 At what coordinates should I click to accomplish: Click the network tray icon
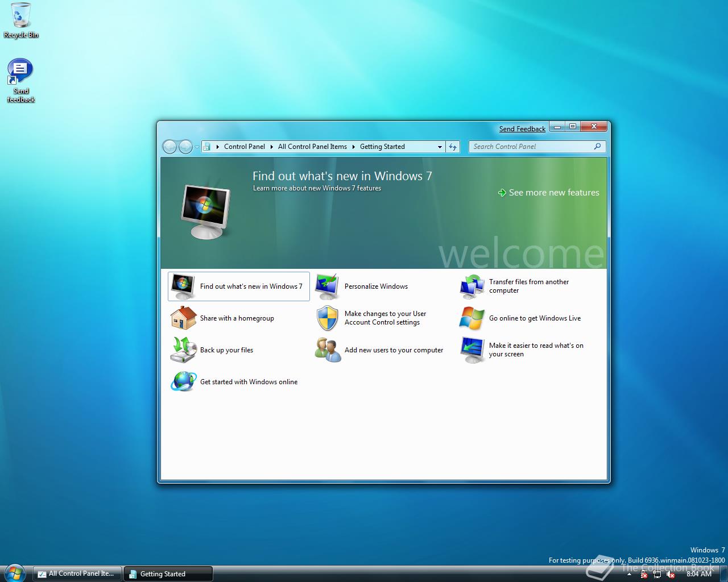point(657,574)
